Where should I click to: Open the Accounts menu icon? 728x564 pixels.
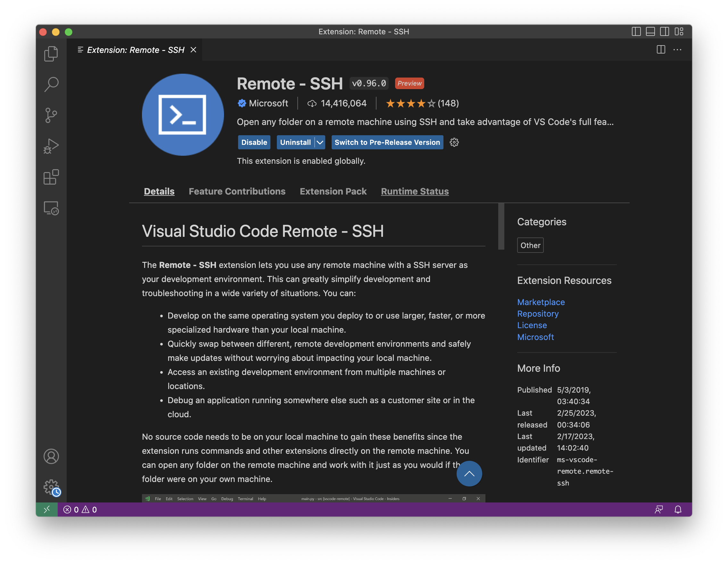(x=51, y=456)
